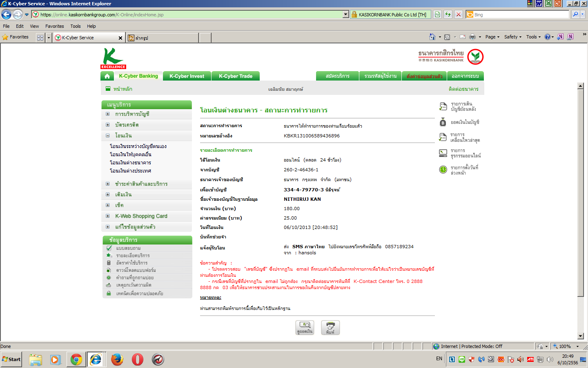Launch Google Chrome from the taskbar
Viewport: 588px width, 368px height.
point(76,359)
